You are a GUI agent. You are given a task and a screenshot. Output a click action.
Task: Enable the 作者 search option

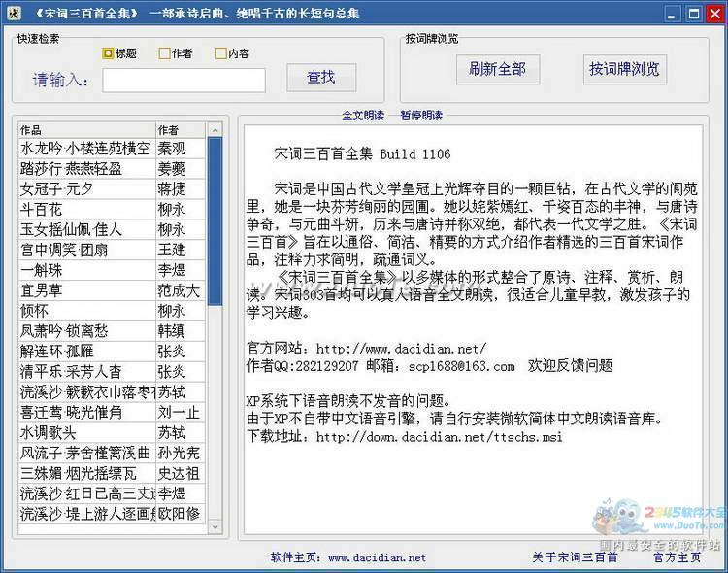pos(176,53)
